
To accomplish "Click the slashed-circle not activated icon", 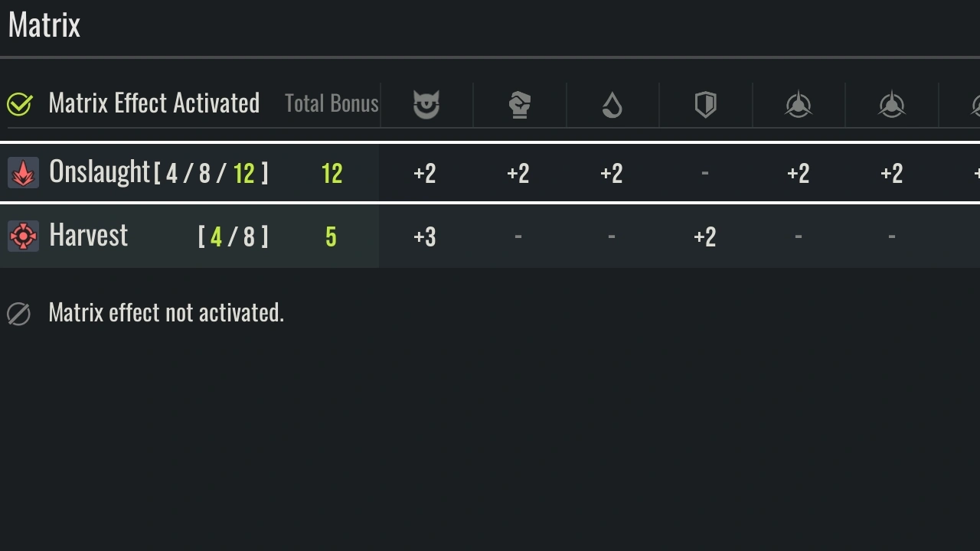I will pos(18,313).
